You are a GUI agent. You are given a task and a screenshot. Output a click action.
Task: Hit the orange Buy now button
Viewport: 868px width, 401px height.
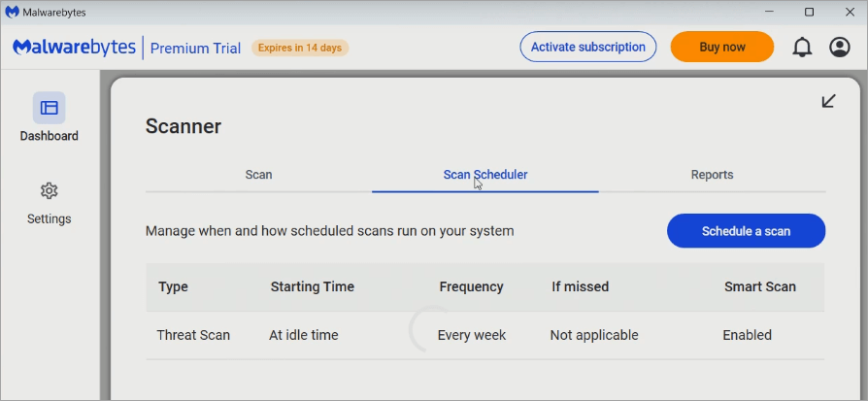click(722, 47)
